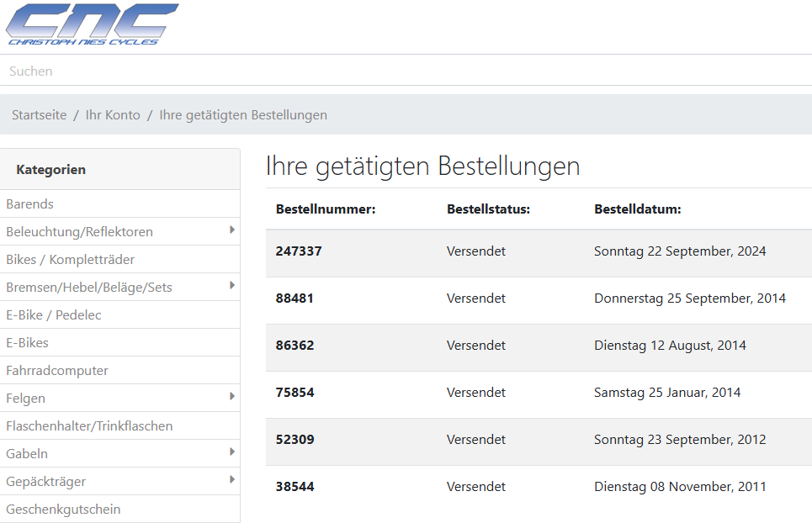Open the E-Bike / Pedelec category
812x523 pixels.
pyautogui.click(x=54, y=315)
